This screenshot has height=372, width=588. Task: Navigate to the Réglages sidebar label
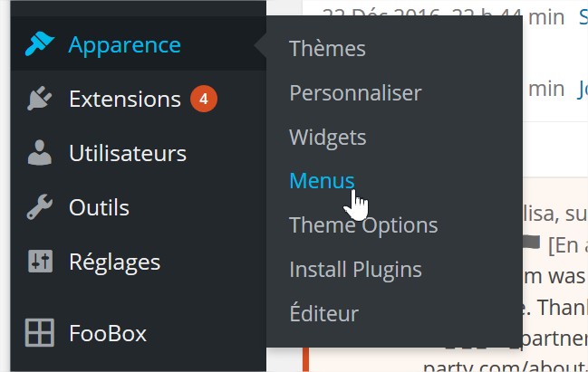(114, 262)
